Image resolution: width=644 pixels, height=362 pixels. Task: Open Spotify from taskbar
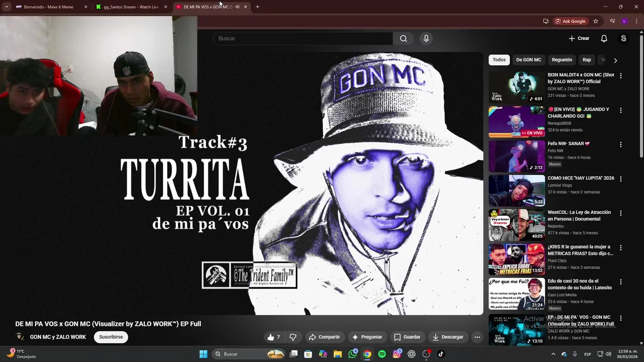[x=382, y=354]
